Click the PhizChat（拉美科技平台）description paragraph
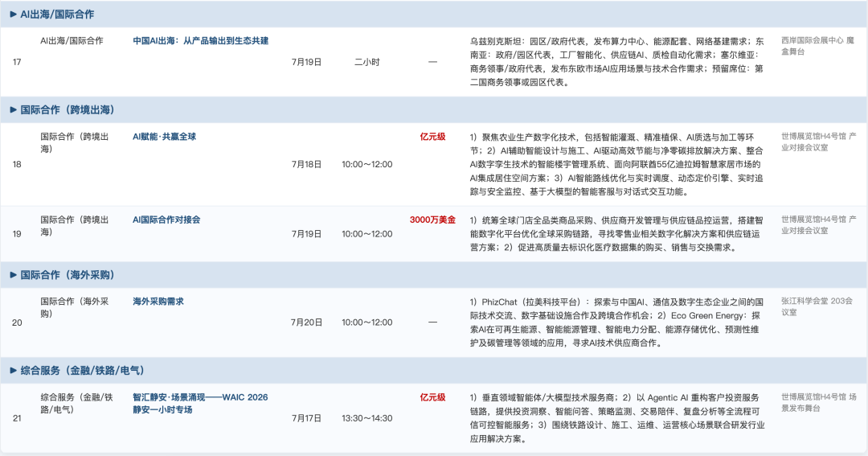This screenshot has height=456, width=868. pyautogui.click(x=616, y=322)
